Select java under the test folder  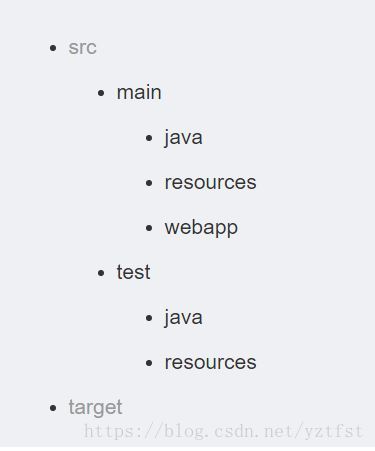point(183,318)
